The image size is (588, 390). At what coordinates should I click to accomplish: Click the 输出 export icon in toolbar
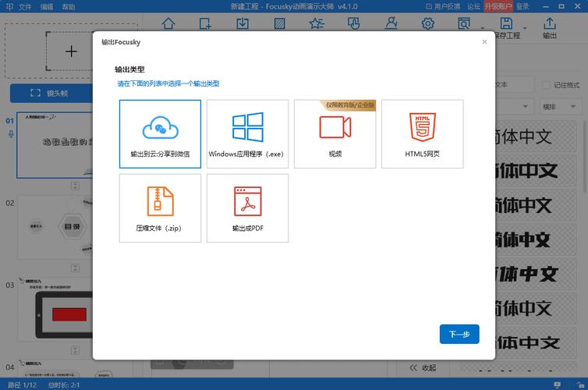[550, 28]
